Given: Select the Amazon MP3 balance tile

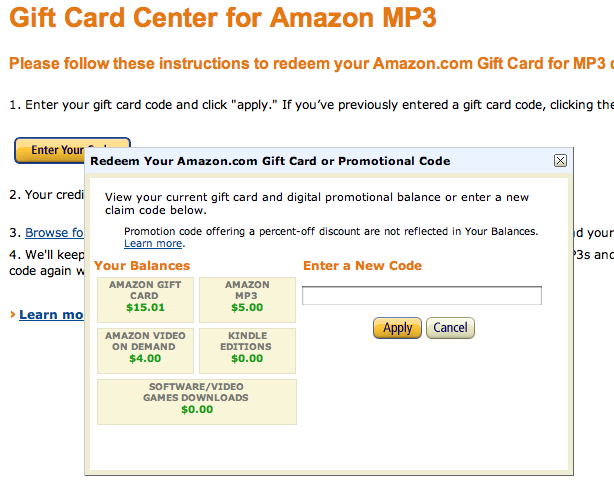Looking at the screenshot, I should point(247,300).
